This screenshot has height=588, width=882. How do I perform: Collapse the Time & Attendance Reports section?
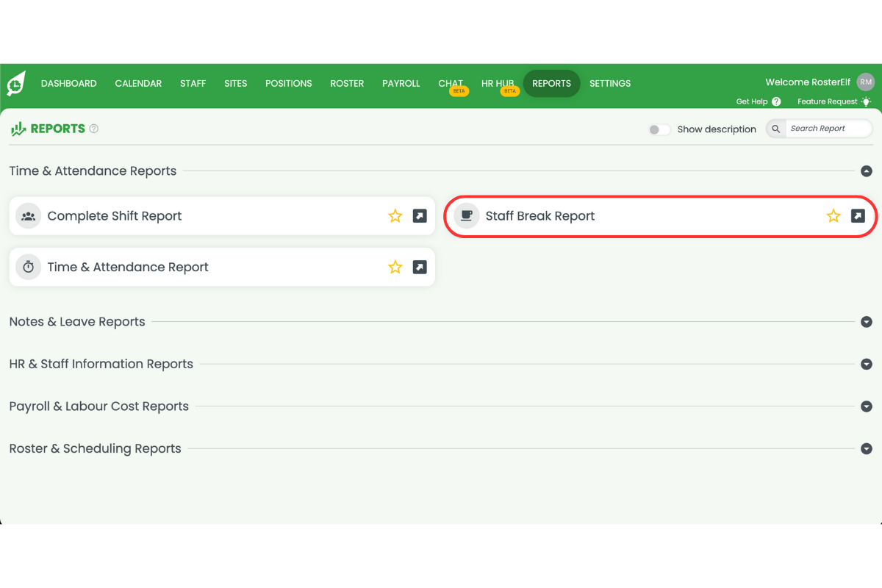[867, 171]
